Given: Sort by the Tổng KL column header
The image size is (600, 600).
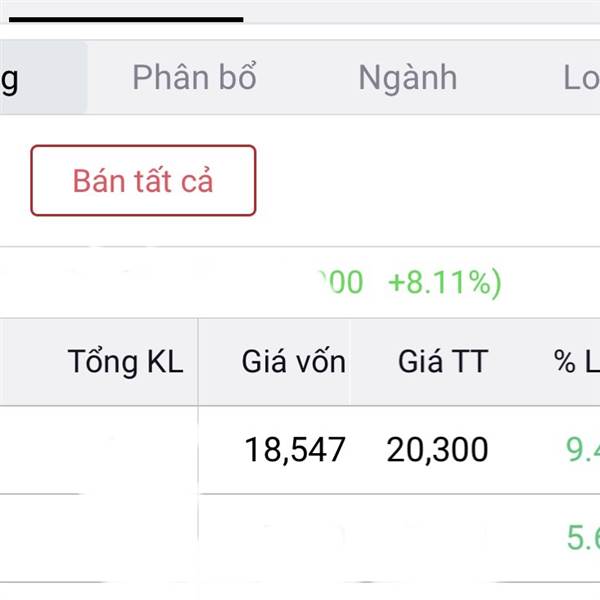Looking at the screenshot, I should point(126,362).
